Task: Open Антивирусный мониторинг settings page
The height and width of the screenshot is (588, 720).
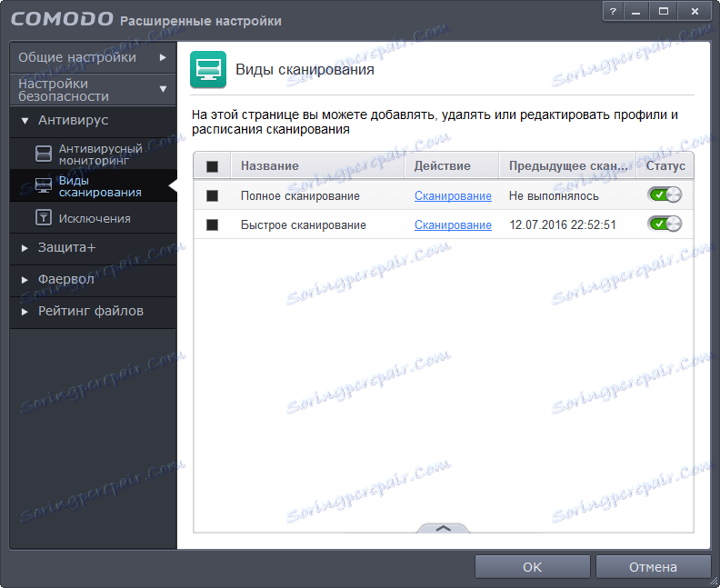Action: [94, 154]
